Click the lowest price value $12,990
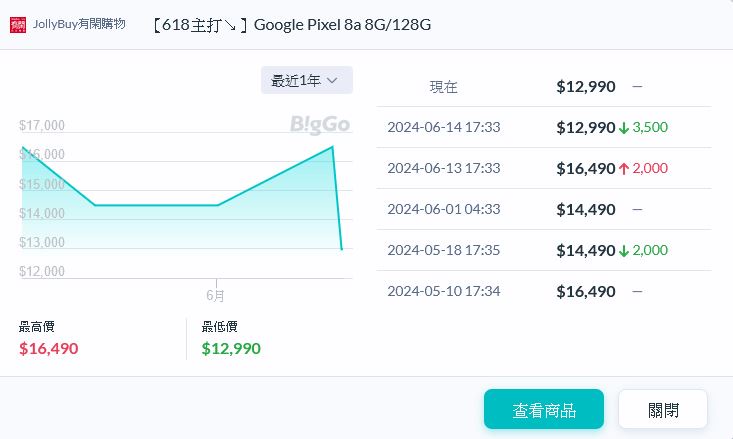 [x=231, y=348]
